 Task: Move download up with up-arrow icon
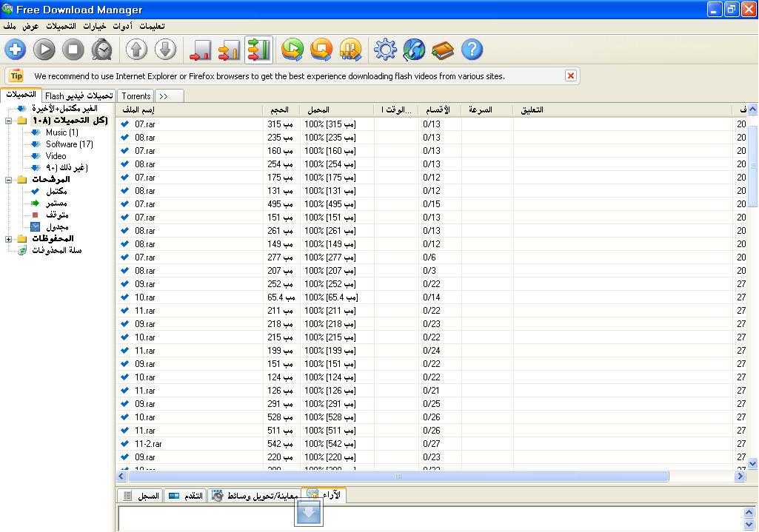pos(136,50)
